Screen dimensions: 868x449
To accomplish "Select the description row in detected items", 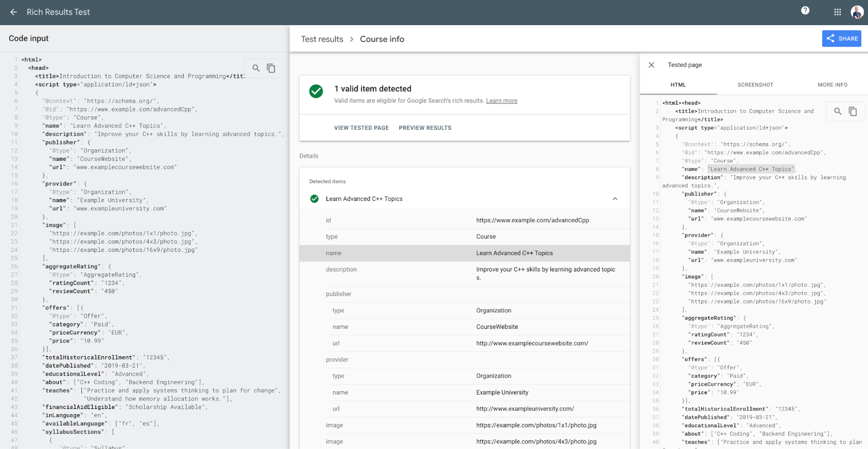I will tap(464, 273).
